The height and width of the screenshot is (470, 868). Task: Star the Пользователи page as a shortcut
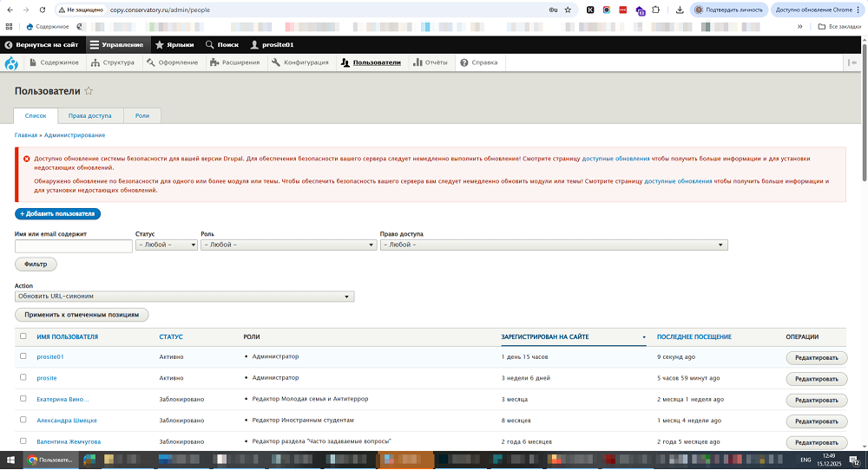[x=89, y=91]
